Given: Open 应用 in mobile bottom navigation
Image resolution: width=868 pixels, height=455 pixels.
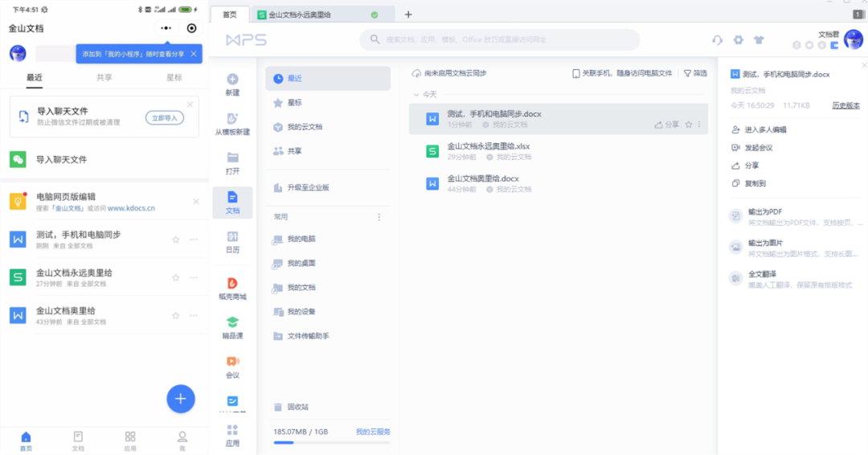Looking at the screenshot, I should tap(130, 441).
